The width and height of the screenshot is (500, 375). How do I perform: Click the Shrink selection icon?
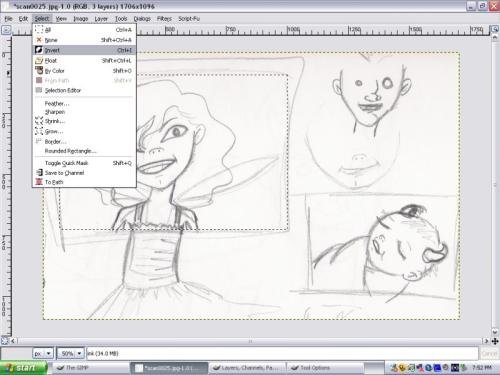tap(39, 121)
